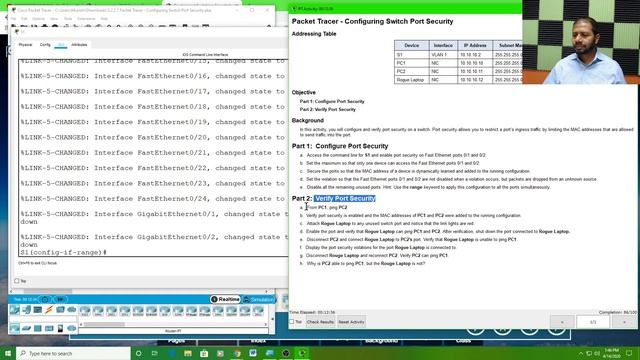Pick the last router model in device list
Screen dimensions: 640x360
pyautogui.click(x=258, y=311)
